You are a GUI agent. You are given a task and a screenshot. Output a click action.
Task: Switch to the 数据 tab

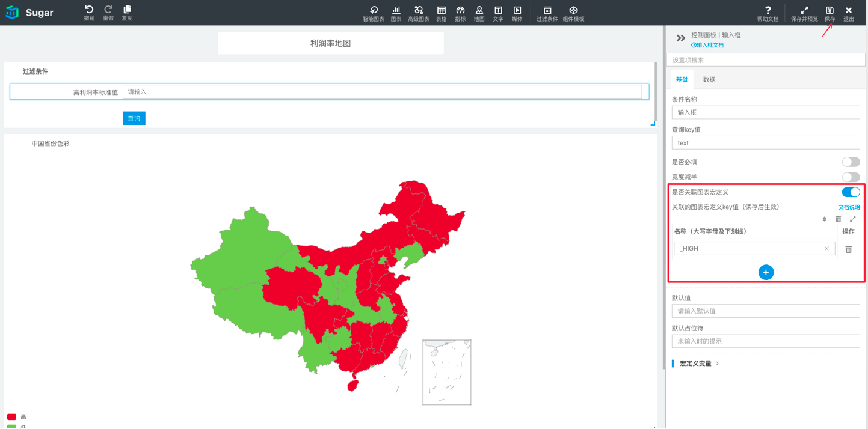pos(709,80)
